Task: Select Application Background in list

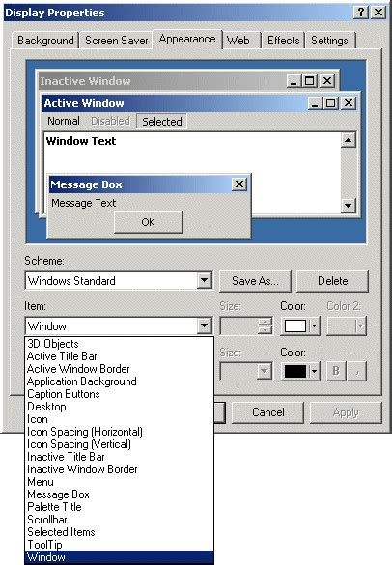Action: (x=120, y=381)
